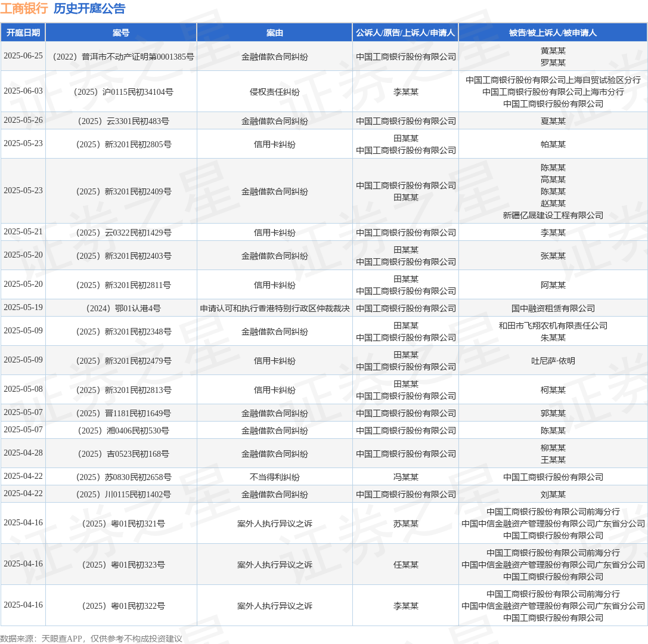
Task: Select case number 新3201民初2348号
Action: point(123,332)
